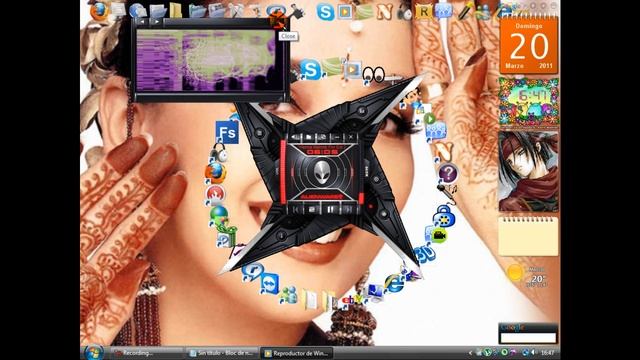Open the media player icon in top dock
This screenshot has width=640, height=360.
coord(344,12)
